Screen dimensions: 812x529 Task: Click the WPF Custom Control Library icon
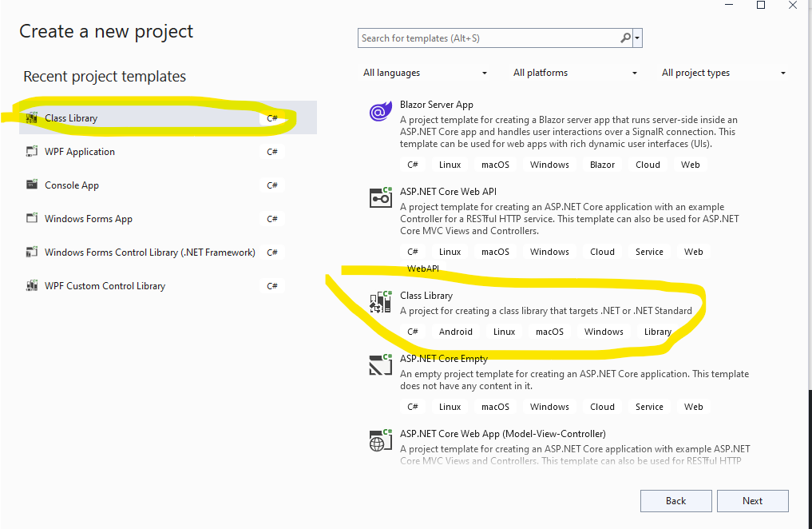pyautogui.click(x=32, y=285)
